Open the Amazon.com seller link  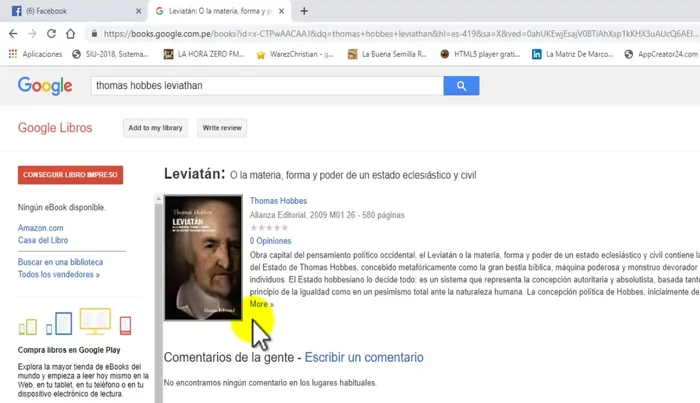(x=41, y=228)
